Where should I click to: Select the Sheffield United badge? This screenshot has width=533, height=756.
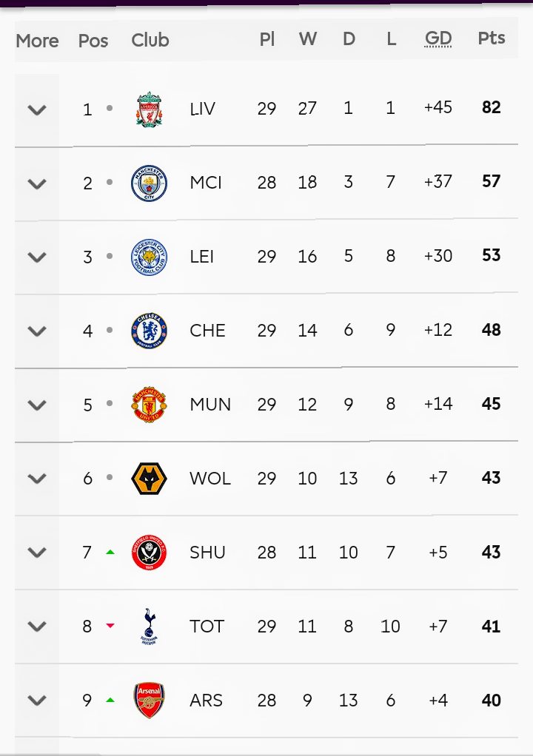pyautogui.click(x=149, y=553)
